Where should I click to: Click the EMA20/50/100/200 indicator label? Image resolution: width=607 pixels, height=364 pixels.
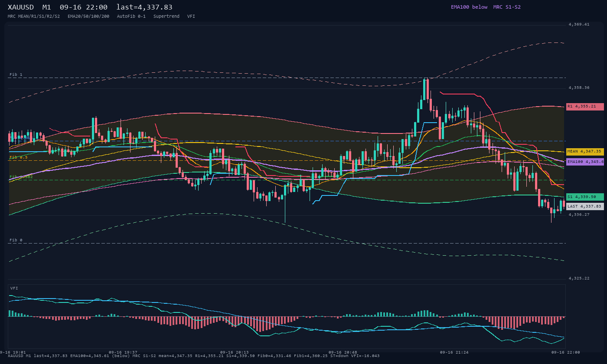point(88,16)
